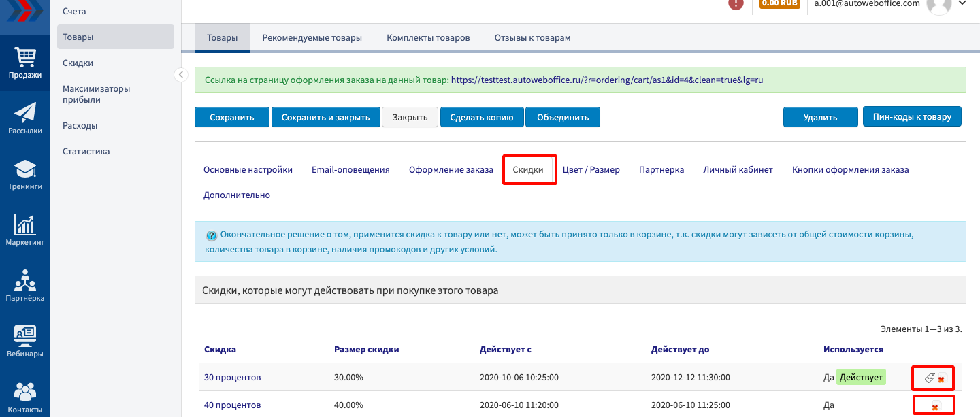Viewport: 980px width, 417px height.
Task: Switch to Рекомендуемые товары tab
Action: click(312, 38)
